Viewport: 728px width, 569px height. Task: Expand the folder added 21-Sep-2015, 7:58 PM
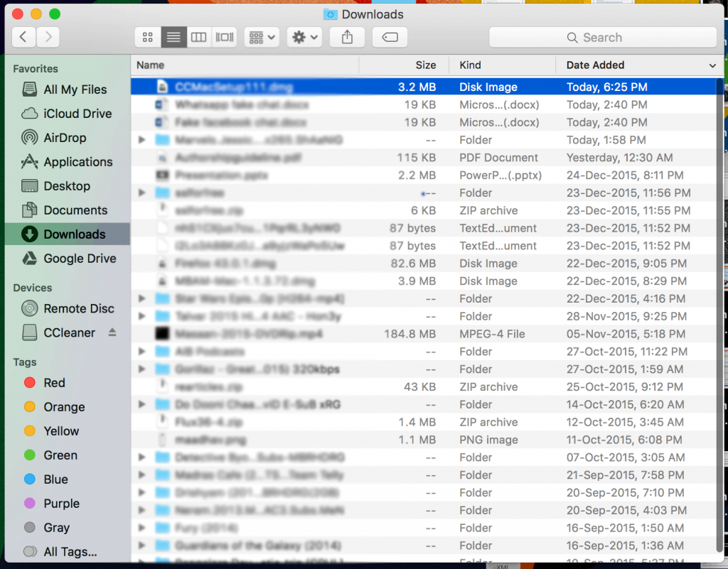142,475
